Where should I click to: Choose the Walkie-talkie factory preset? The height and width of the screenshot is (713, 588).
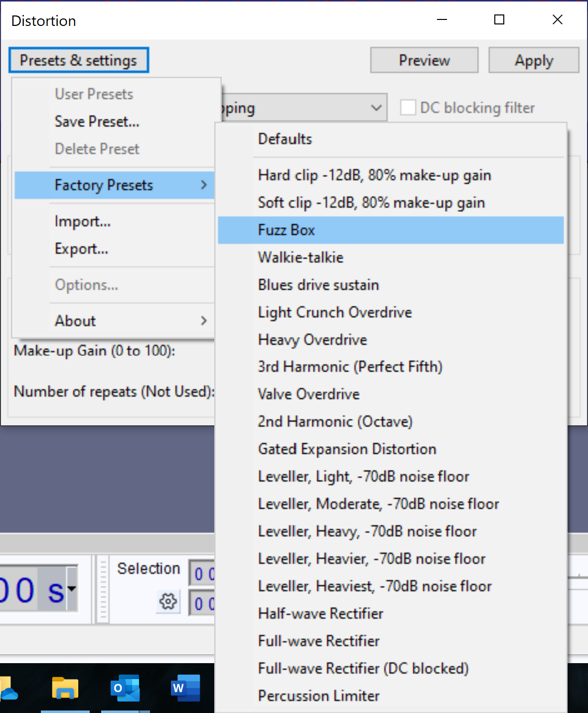(x=300, y=257)
